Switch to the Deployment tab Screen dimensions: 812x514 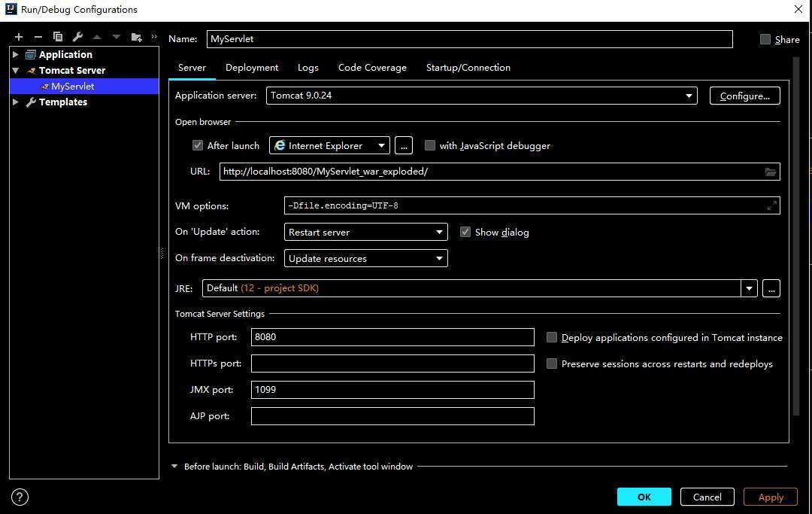point(252,68)
